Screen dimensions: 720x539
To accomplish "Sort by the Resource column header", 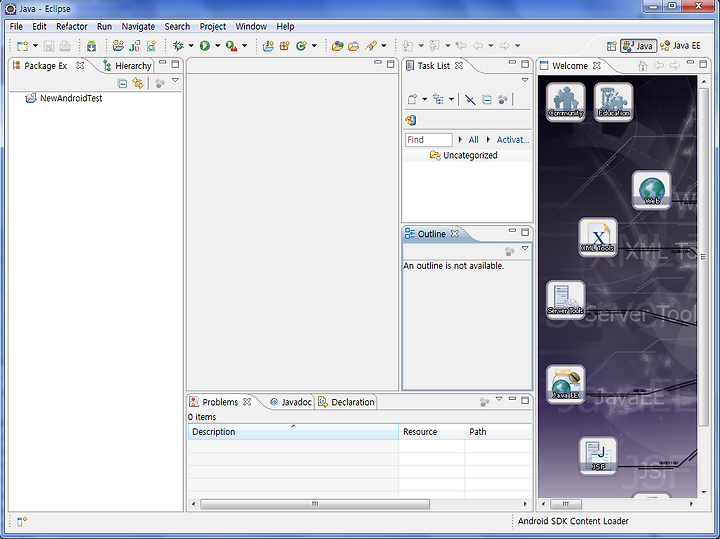I will click(x=431, y=432).
